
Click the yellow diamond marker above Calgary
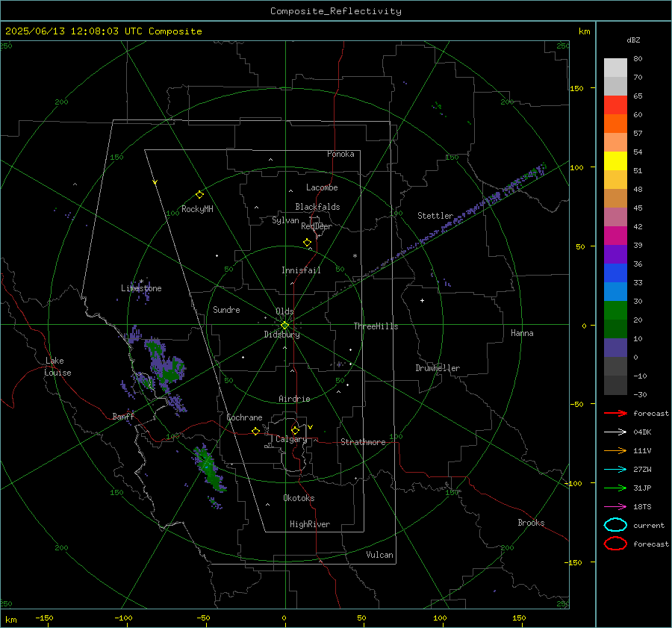295,430
